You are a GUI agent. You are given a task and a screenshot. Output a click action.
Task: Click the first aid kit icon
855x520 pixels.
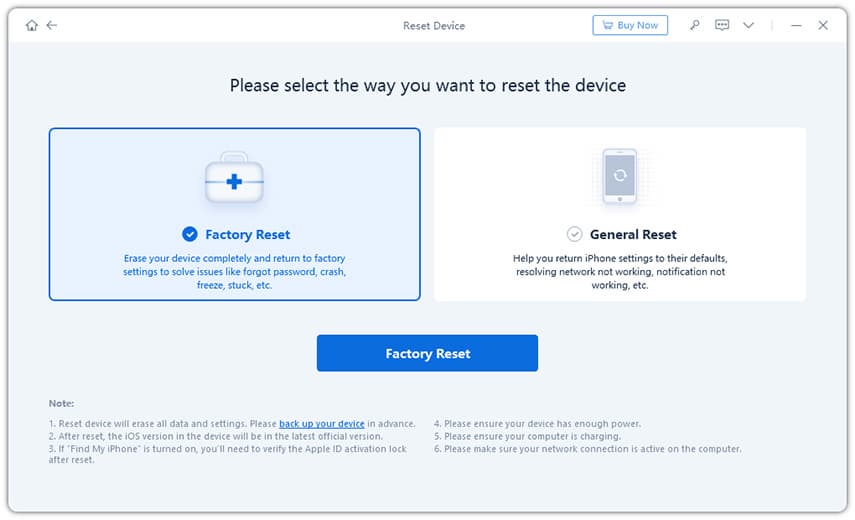(234, 178)
